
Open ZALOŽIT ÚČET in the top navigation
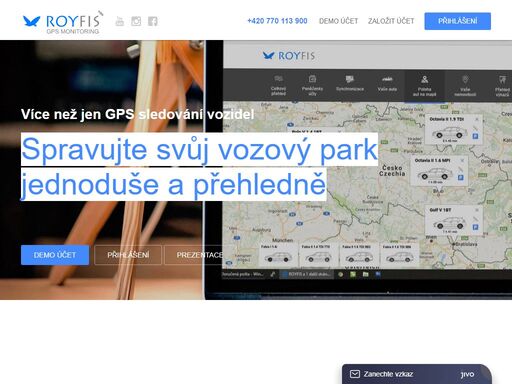(391, 21)
